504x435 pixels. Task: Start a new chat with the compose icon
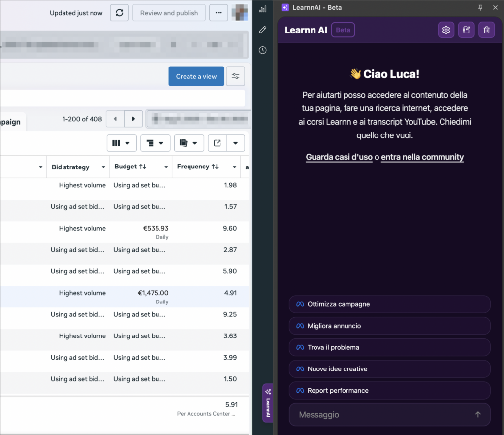click(466, 30)
